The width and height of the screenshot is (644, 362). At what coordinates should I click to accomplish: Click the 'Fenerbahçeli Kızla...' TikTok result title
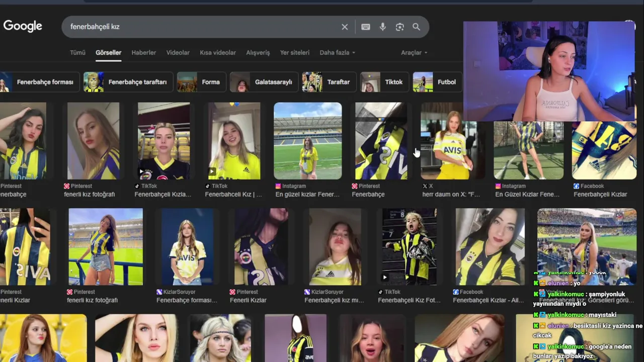tap(163, 195)
